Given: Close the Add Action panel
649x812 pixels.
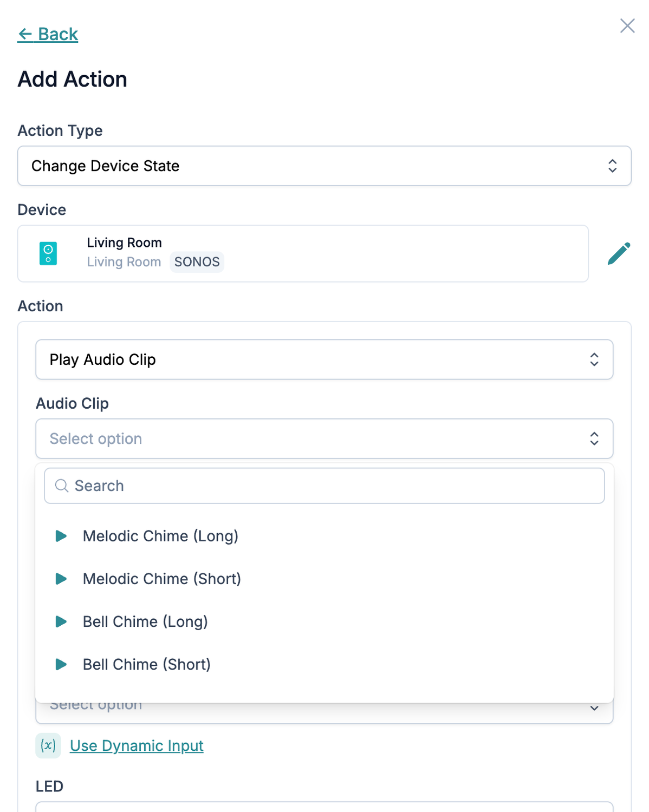Looking at the screenshot, I should (x=627, y=25).
